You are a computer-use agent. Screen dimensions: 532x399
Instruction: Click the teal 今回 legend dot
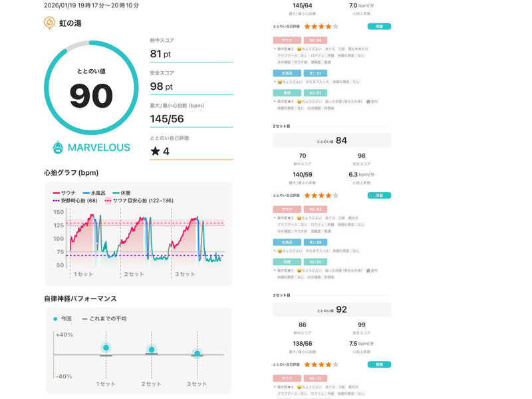pos(55,319)
